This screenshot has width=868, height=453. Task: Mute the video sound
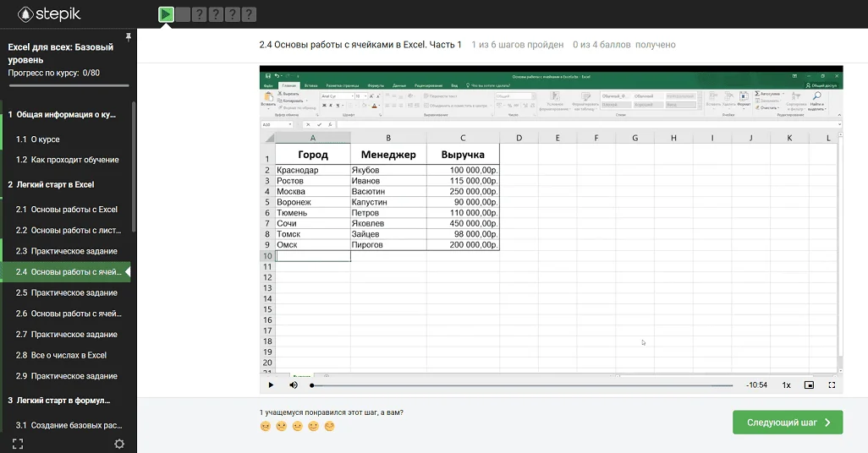pos(294,385)
